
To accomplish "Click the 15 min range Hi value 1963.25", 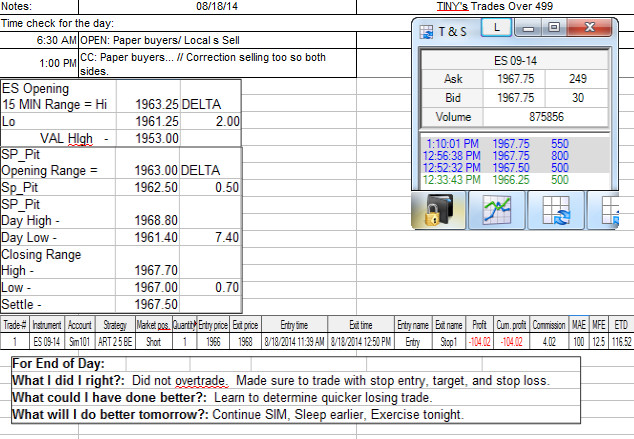I will [x=148, y=97].
